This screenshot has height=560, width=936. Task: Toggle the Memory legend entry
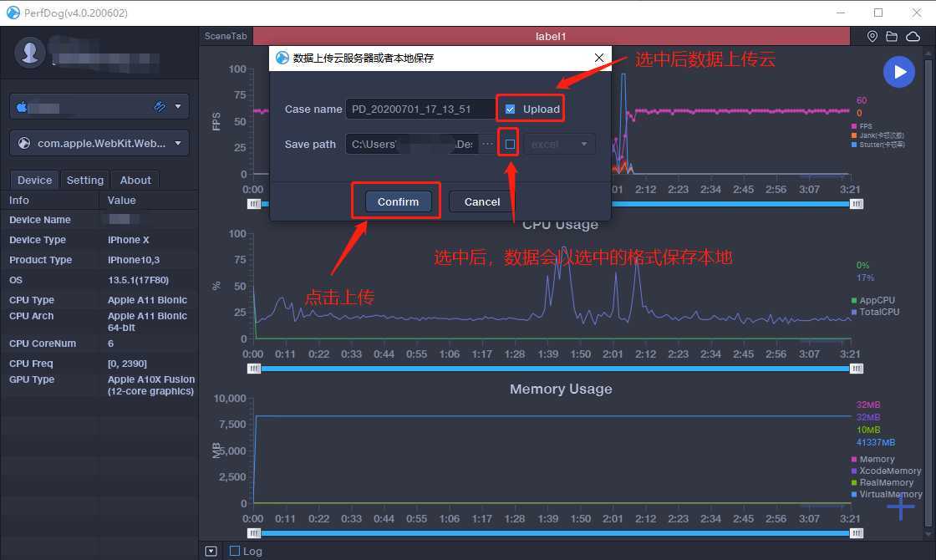click(872, 459)
